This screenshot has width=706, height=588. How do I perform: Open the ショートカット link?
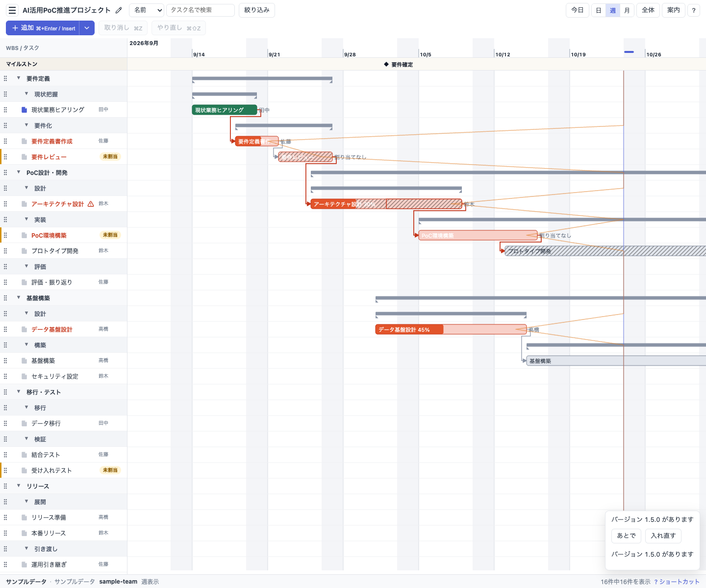pos(677,582)
